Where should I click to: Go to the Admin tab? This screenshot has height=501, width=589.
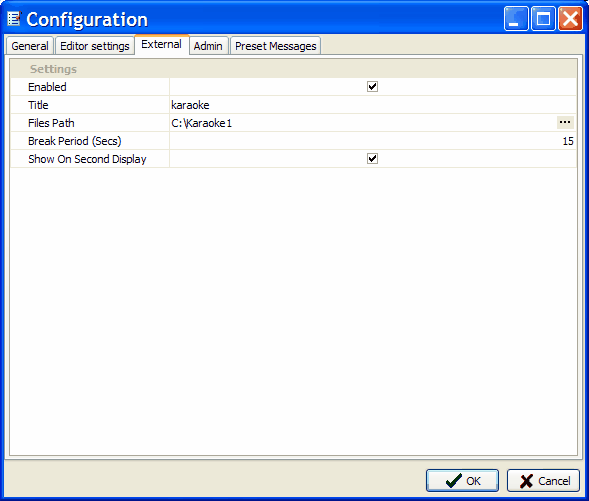point(208,46)
